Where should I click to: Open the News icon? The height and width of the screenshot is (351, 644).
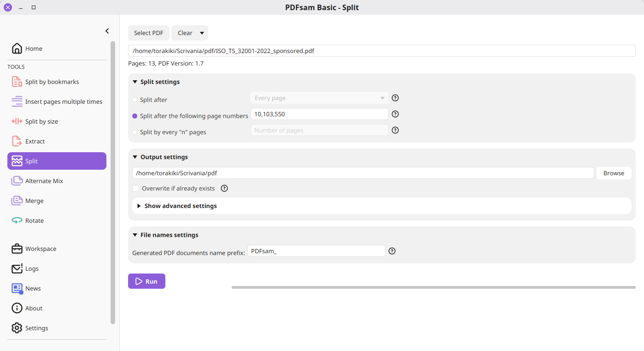click(17, 288)
